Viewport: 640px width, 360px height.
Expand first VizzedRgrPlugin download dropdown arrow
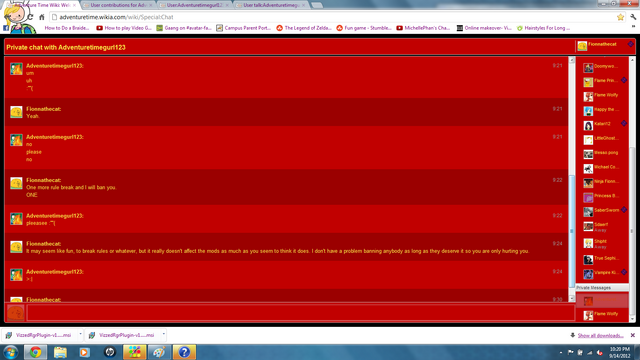[x=80, y=334]
